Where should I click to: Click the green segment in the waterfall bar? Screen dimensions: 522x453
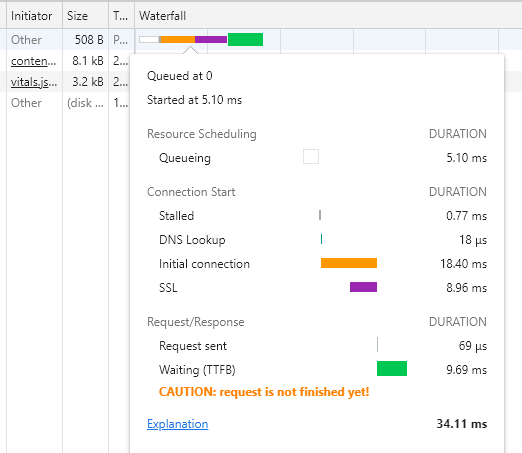click(245, 40)
